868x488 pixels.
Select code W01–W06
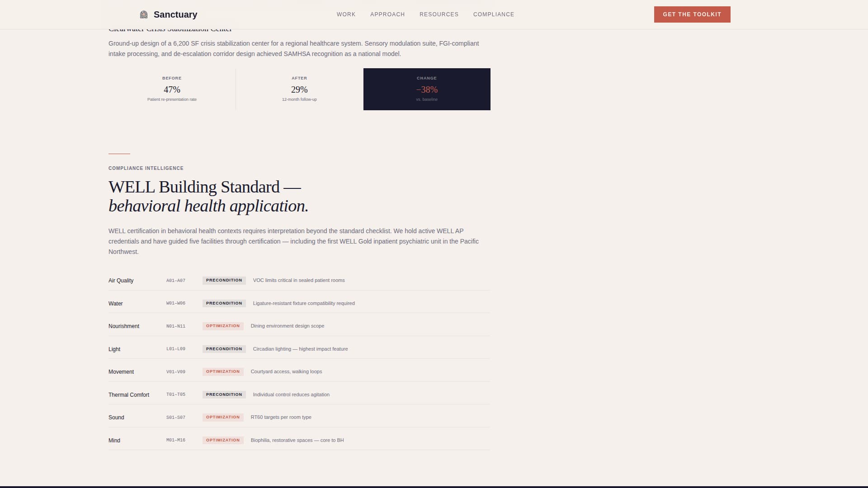click(176, 303)
